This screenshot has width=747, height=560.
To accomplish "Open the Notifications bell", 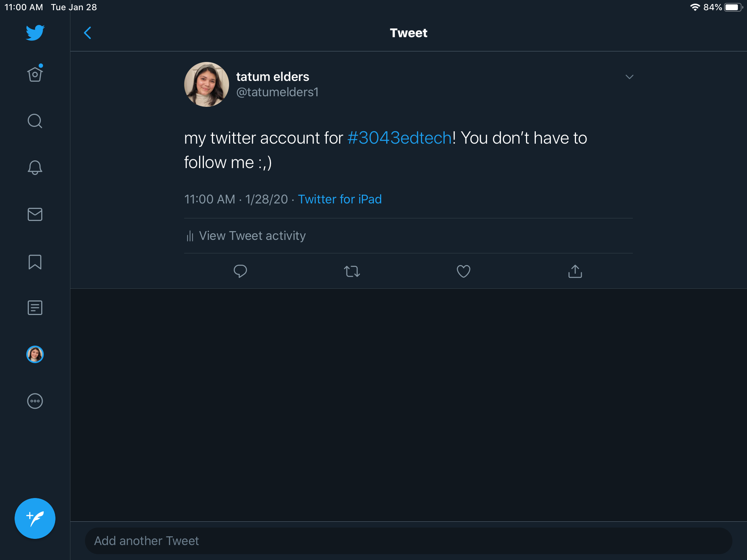I will point(35,168).
